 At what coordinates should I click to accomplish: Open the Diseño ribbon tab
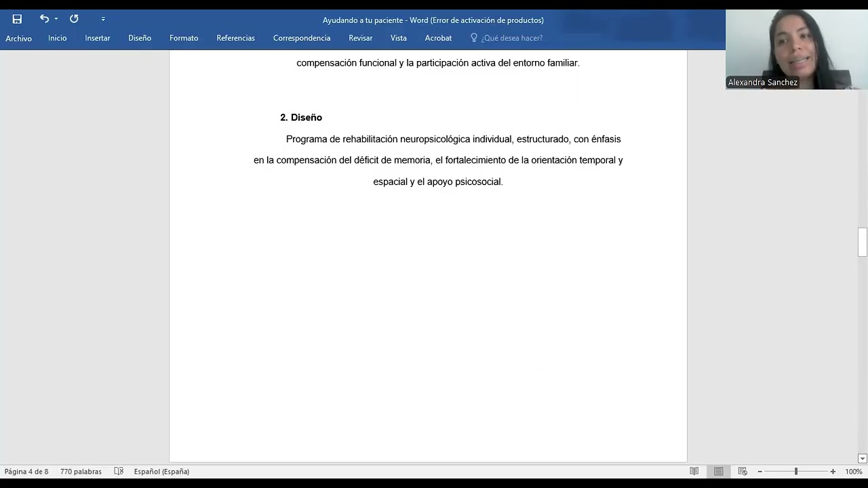tap(140, 38)
